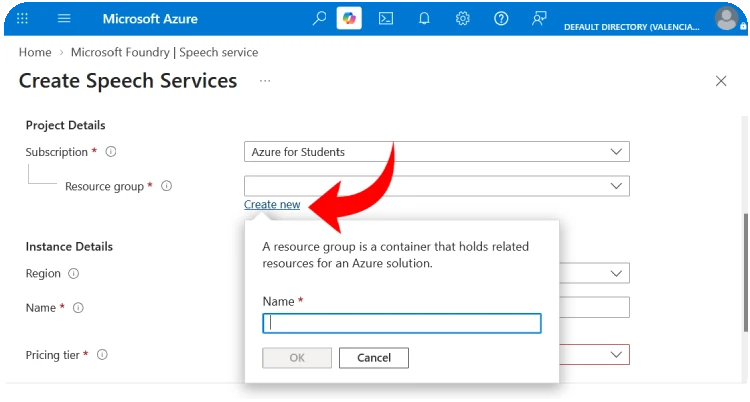Click the resource group Name input
This screenshot has height=402, width=750.
(x=402, y=323)
